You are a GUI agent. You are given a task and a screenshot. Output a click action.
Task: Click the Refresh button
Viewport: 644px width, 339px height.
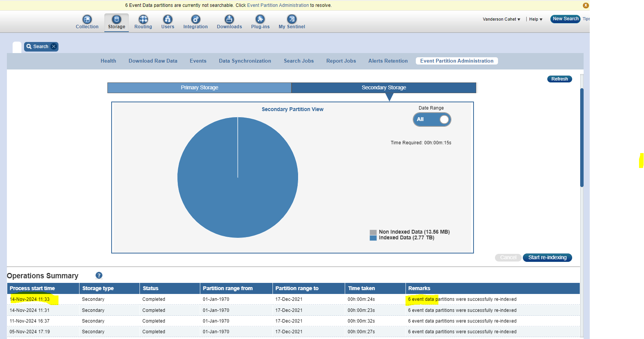coord(560,79)
